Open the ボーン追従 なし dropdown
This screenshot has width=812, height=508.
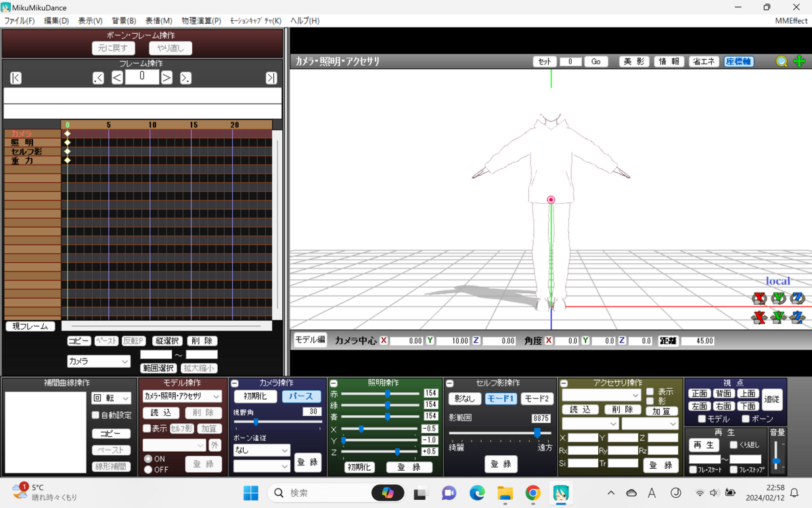coord(262,450)
